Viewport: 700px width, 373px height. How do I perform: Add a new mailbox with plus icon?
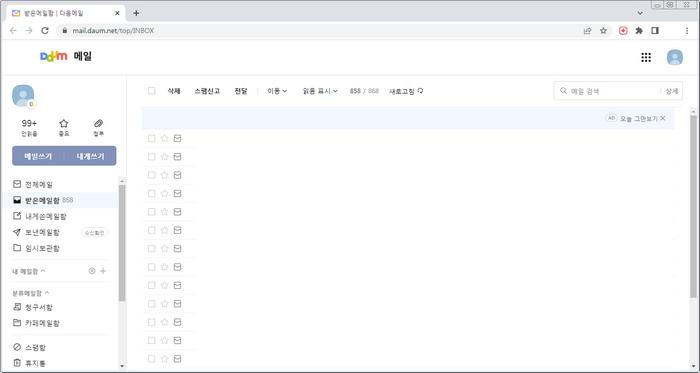tap(103, 271)
